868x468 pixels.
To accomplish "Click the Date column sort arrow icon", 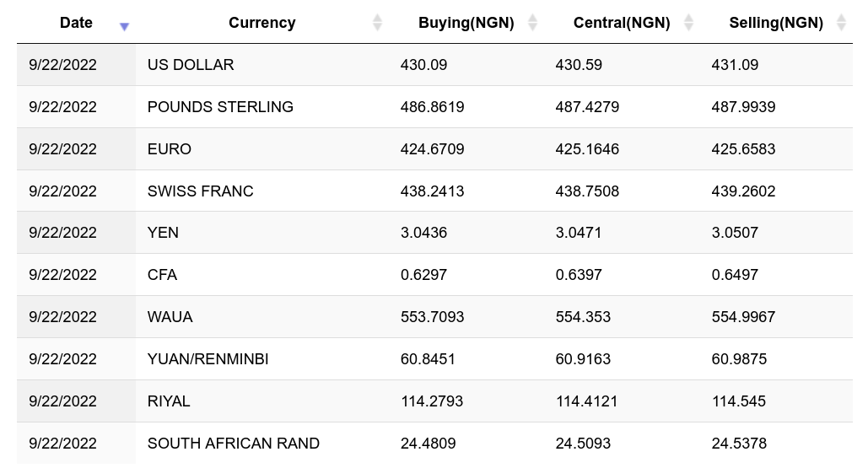I will pos(124,26).
